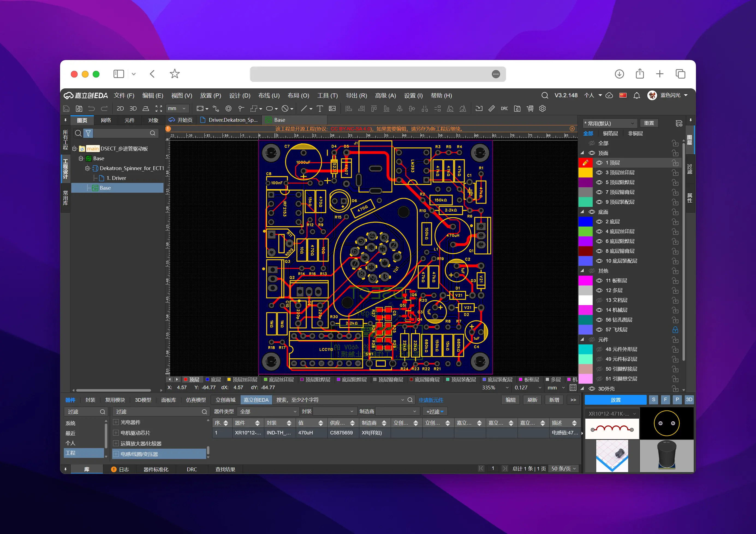
Task: Open the 50 条/页 page size dropdown
Action: click(x=564, y=469)
